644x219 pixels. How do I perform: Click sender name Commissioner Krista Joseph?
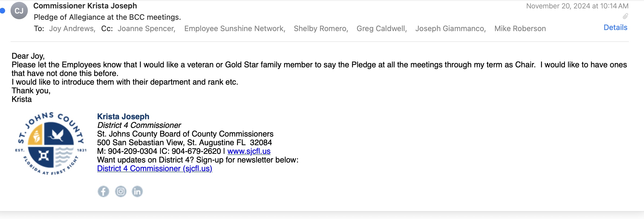[x=85, y=6]
